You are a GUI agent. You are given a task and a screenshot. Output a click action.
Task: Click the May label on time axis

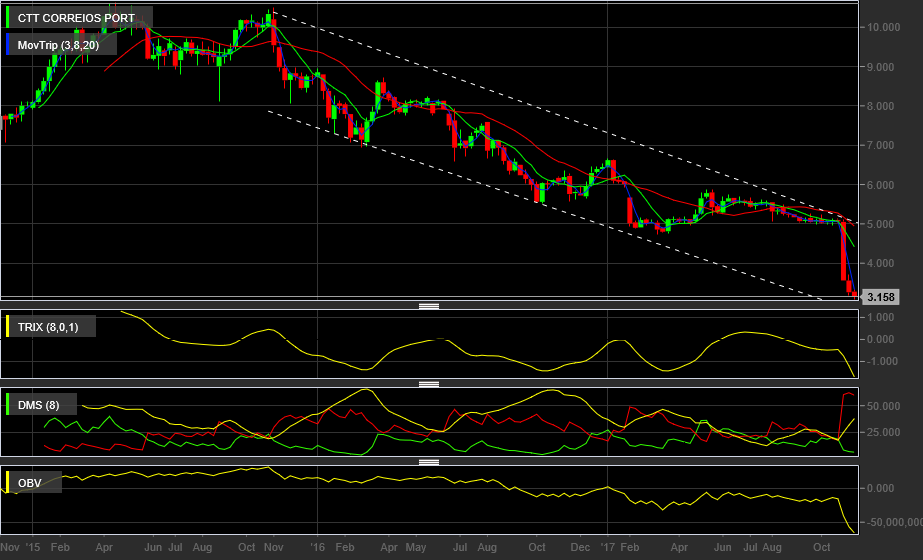(416, 547)
